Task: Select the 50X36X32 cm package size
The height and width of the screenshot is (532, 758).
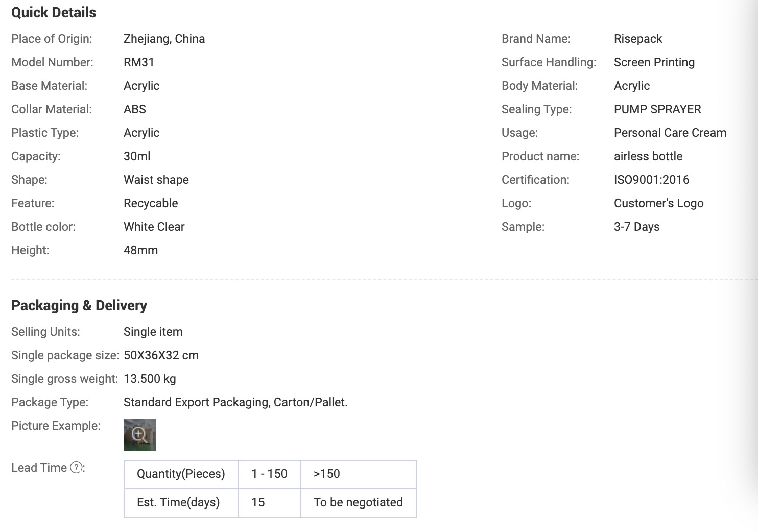Action: tap(161, 355)
